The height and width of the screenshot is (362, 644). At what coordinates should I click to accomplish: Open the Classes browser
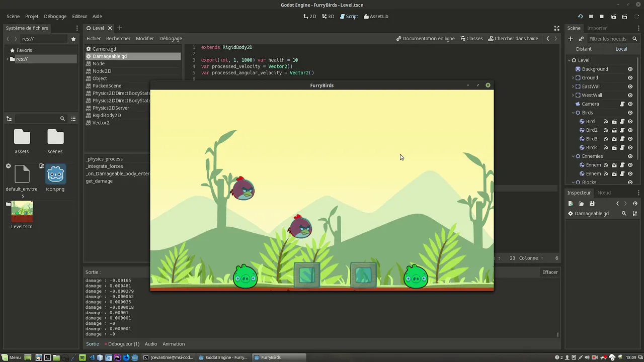[471, 39]
